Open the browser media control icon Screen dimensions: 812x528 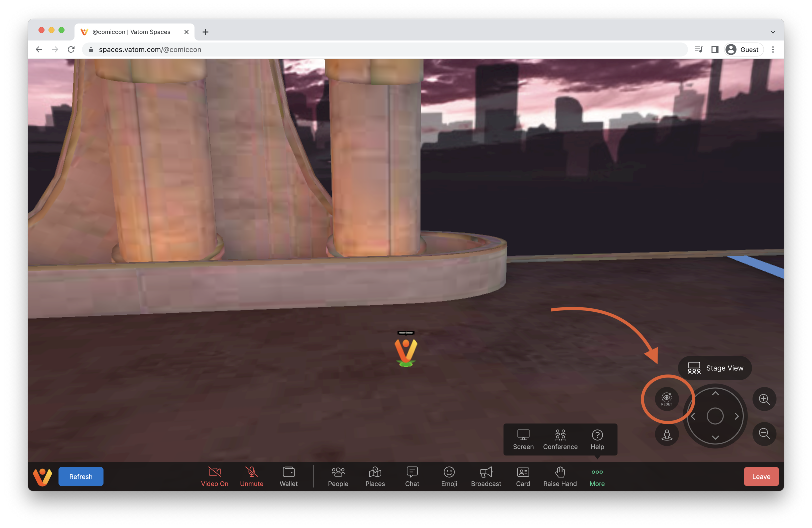[x=698, y=49]
